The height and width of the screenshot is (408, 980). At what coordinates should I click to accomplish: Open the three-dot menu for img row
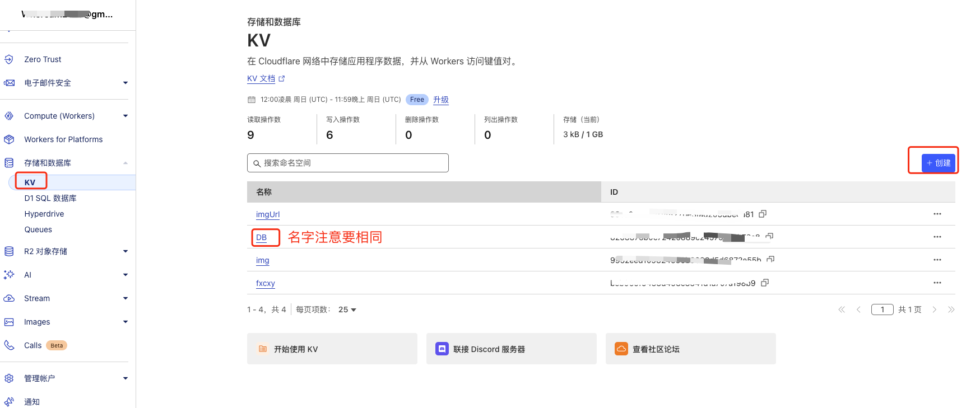coord(937,260)
